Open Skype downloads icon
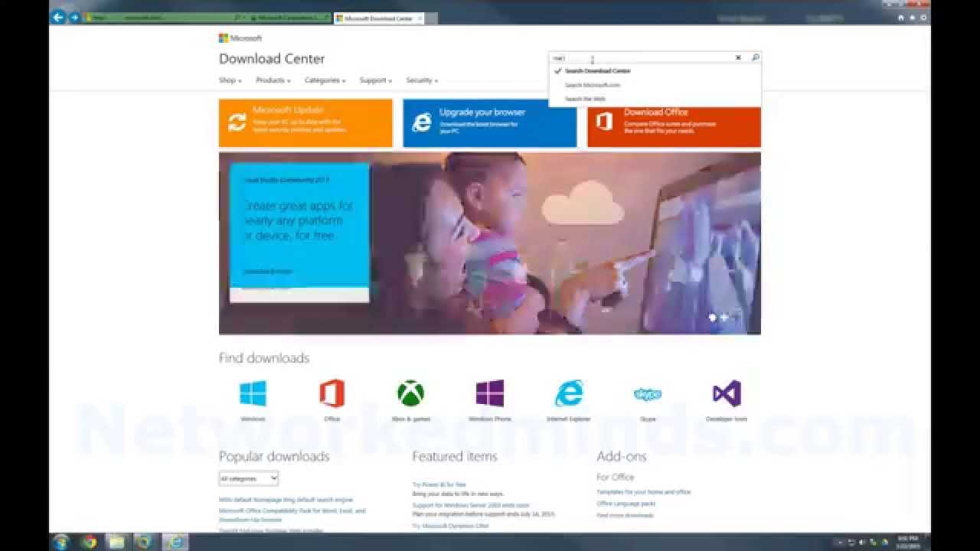The width and height of the screenshot is (980, 551). (648, 394)
